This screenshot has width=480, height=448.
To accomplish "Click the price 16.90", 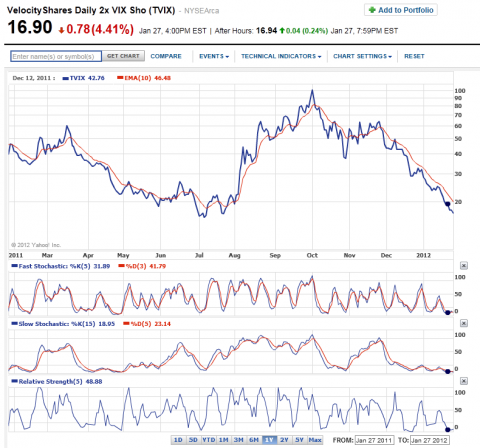I will 30,27.
